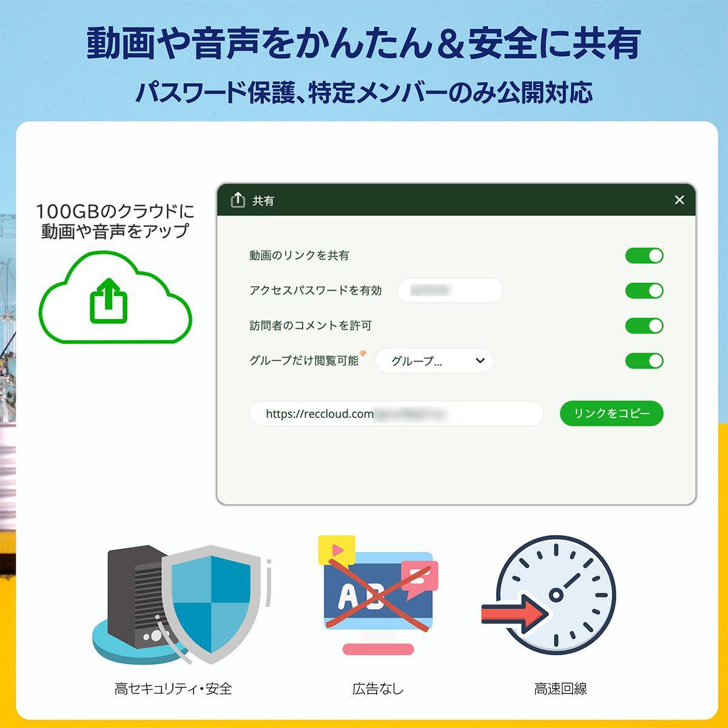Copy link with リンクをコピー button
This screenshot has width=728, height=728.
[612, 413]
